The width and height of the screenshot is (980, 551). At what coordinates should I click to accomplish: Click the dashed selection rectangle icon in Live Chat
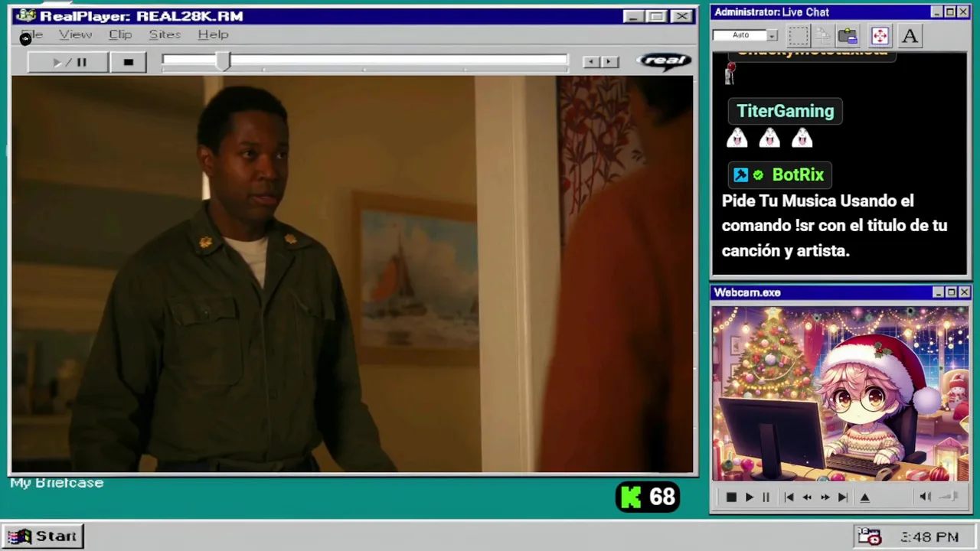pyautogui.click(x=799, y=35)
